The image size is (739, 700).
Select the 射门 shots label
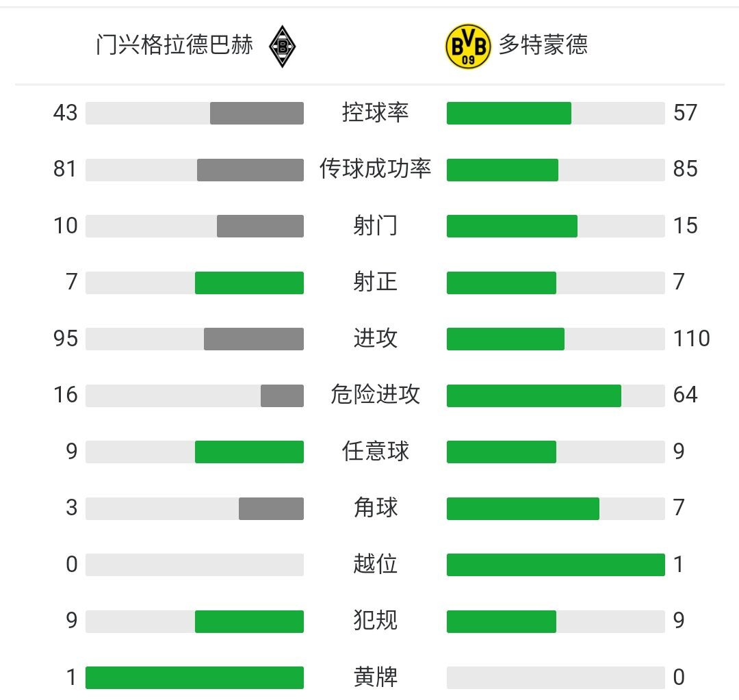tap(375, 225)
